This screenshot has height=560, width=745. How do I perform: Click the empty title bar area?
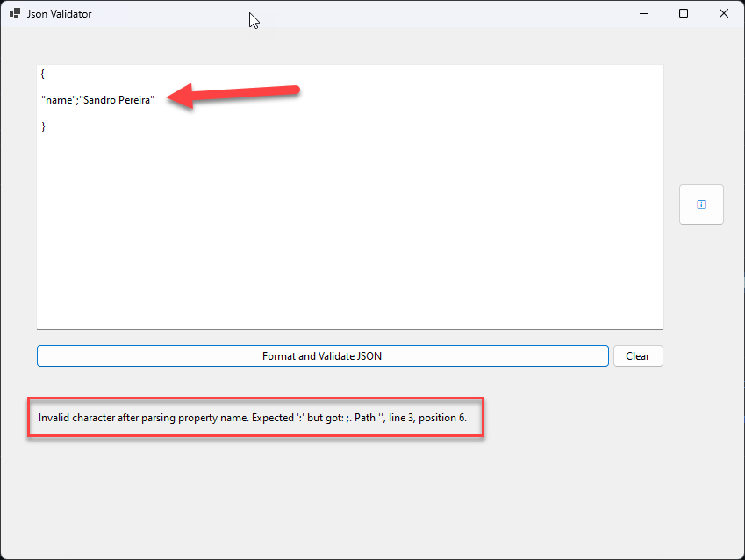395,14
